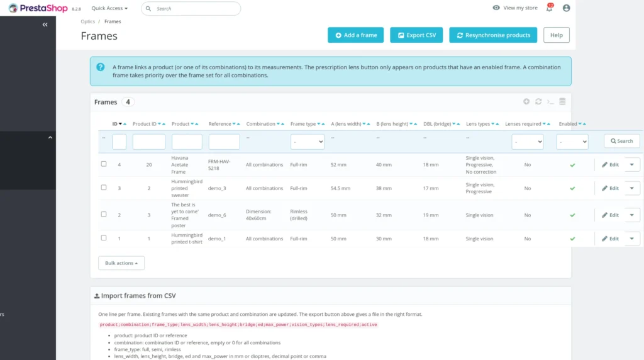The image size is (644, 360).
Task: Click the Resynchronise products button
Action: [x=493, y=35]
